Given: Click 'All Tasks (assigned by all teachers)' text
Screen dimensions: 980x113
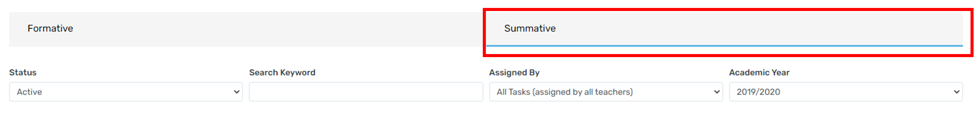Looking at the screenshot, I should [x=565, y=92].
